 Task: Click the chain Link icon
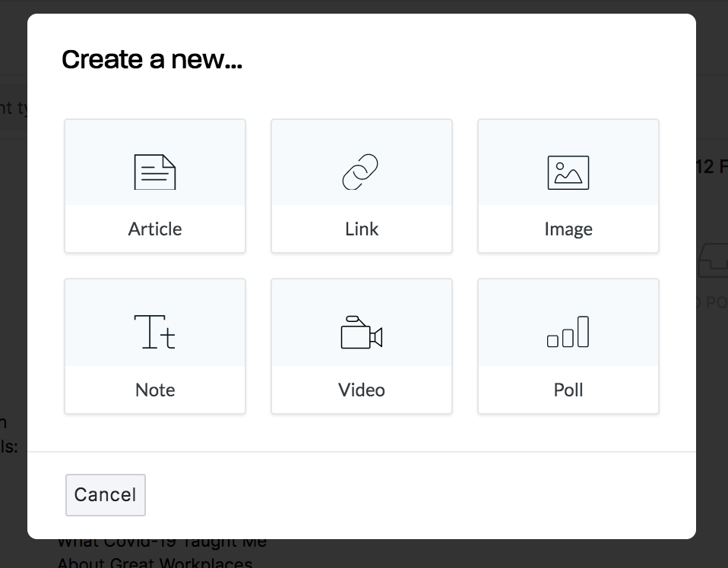(x=360, y=172)
